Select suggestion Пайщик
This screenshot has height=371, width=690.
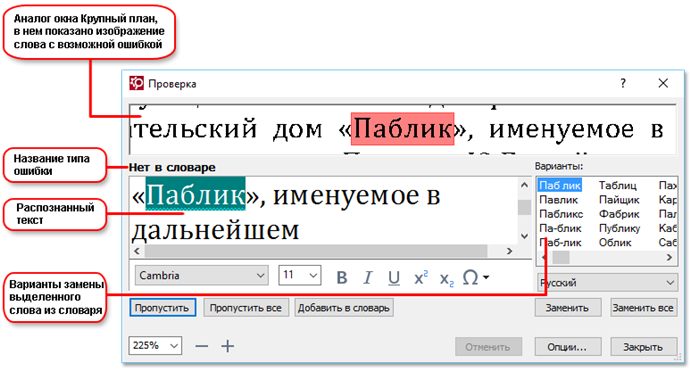tap(619, 200)
